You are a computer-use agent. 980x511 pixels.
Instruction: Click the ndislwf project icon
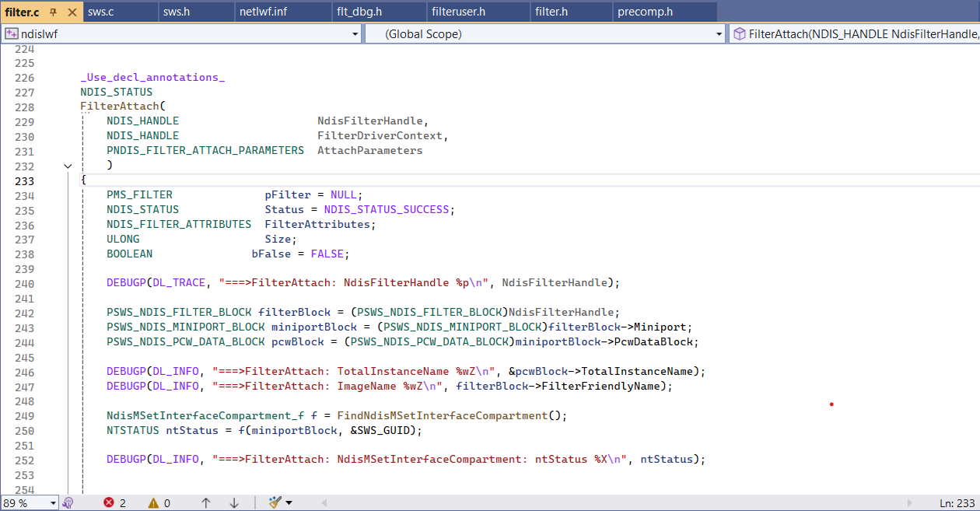point(12,34)
